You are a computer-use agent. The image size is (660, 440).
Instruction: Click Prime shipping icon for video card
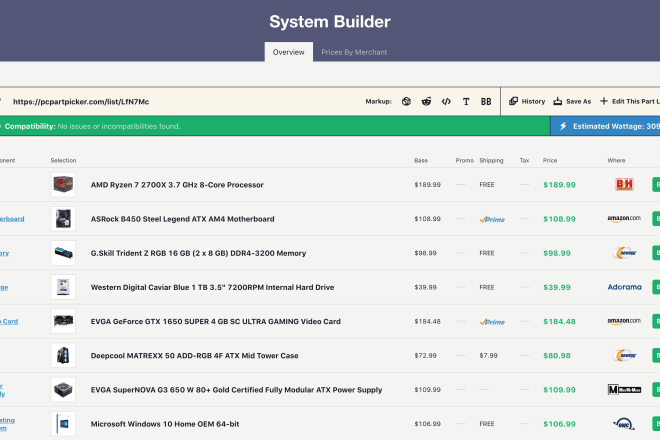pos(492,322)
